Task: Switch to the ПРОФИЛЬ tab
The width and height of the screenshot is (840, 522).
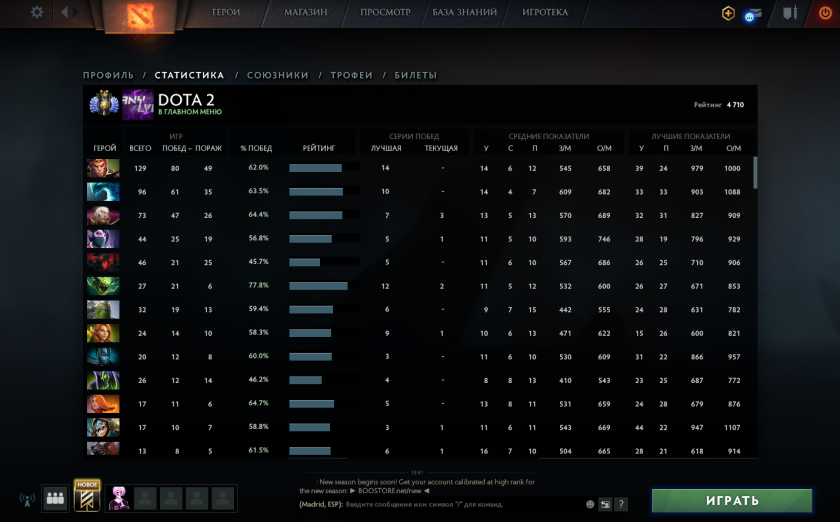Action: pos(108,75)
